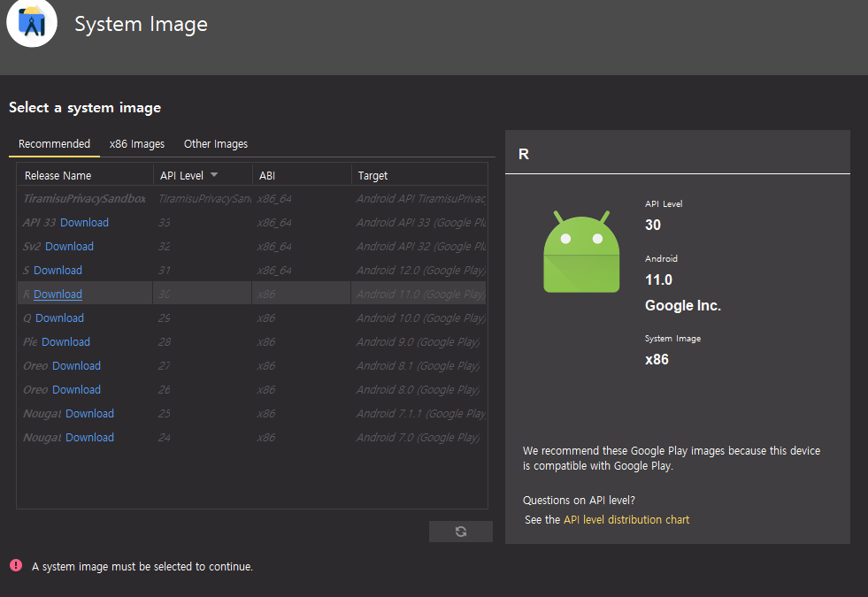Select Android 12.0 (Google Play) target cell
The height and width of the screenshot is (597, 868).
point(420,270)
